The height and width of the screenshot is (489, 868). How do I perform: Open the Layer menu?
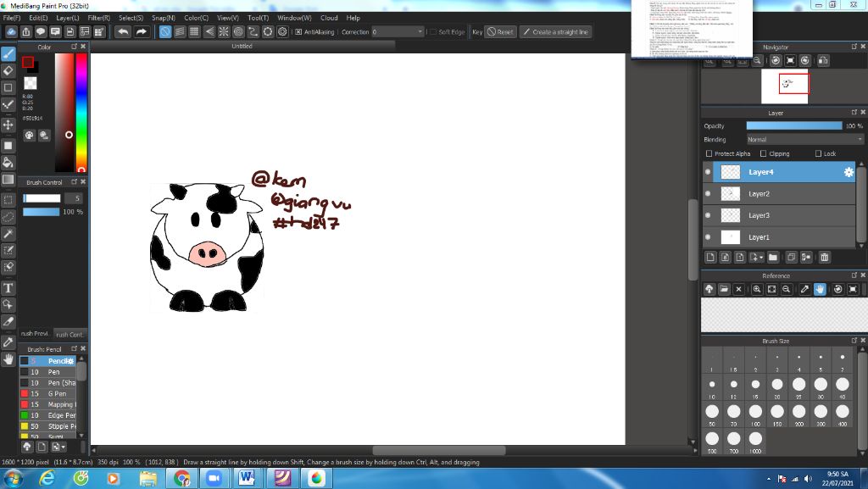pos(68,18)
